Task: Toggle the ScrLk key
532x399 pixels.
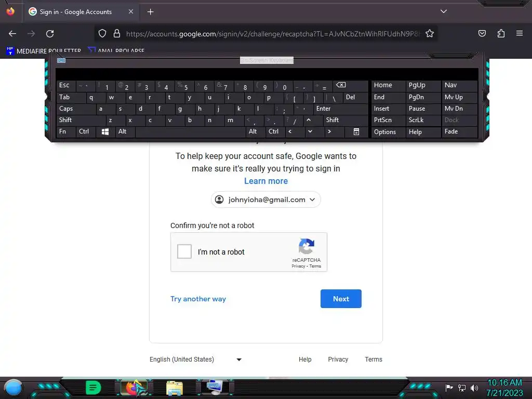Action: click(x=423, y=120)
